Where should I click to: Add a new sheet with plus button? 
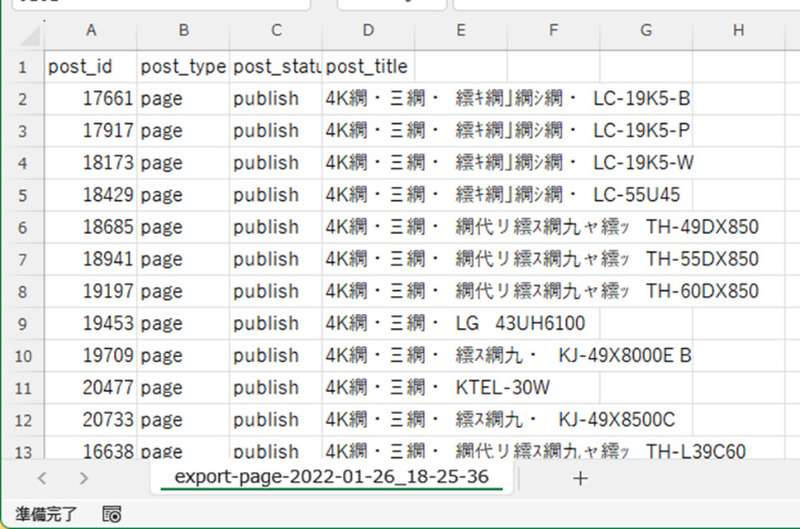tap(580, 478)
